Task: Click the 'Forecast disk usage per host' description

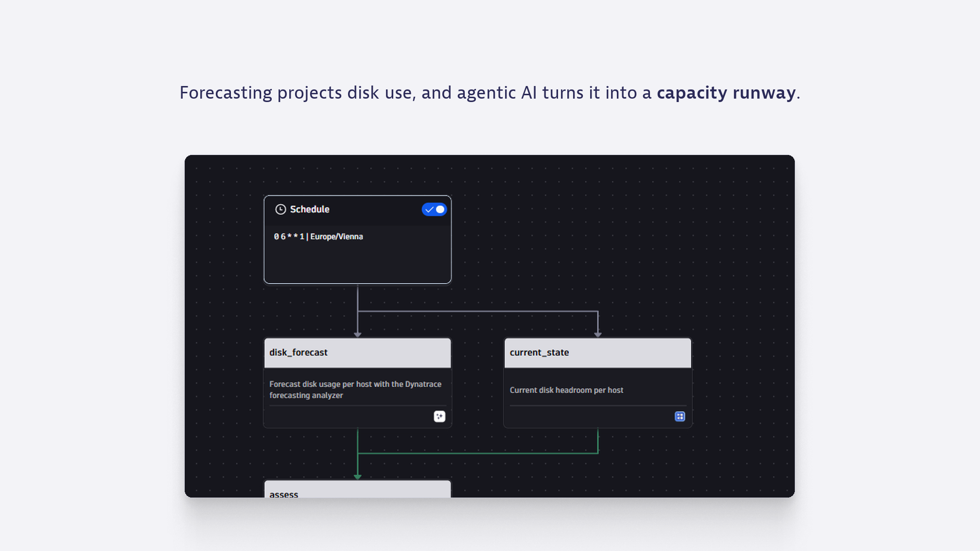Action: pyautogui.click(x=355, y=390)
